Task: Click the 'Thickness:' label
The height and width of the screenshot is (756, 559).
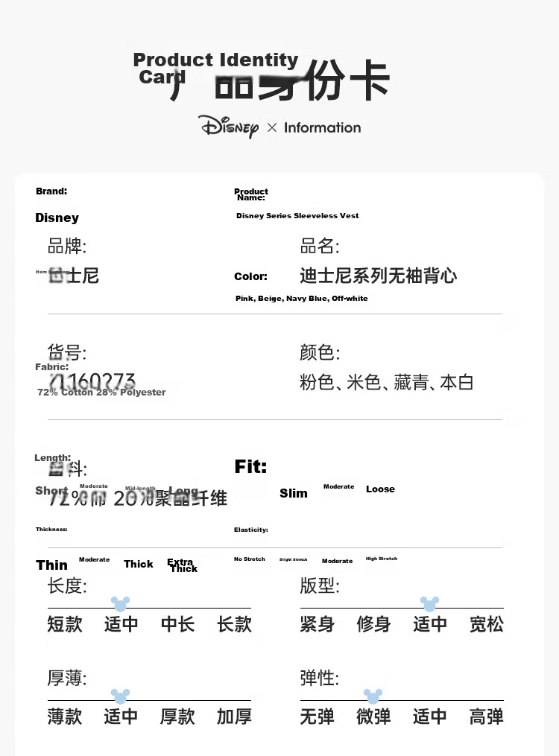Action: 51,529
